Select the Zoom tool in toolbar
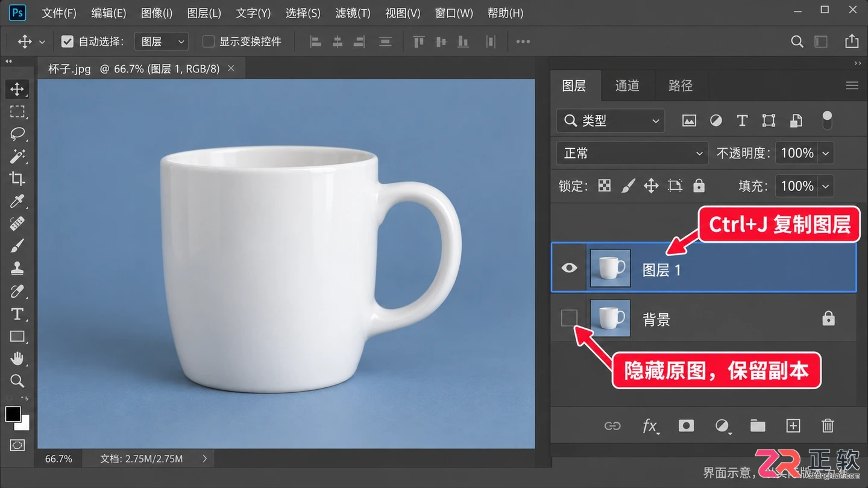868x488 pixels. tap(17, 381)
